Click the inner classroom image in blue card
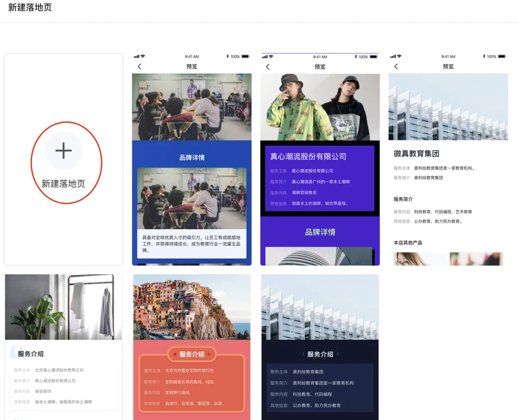This screenshot has width=519, height=420. tap(192, 199)
